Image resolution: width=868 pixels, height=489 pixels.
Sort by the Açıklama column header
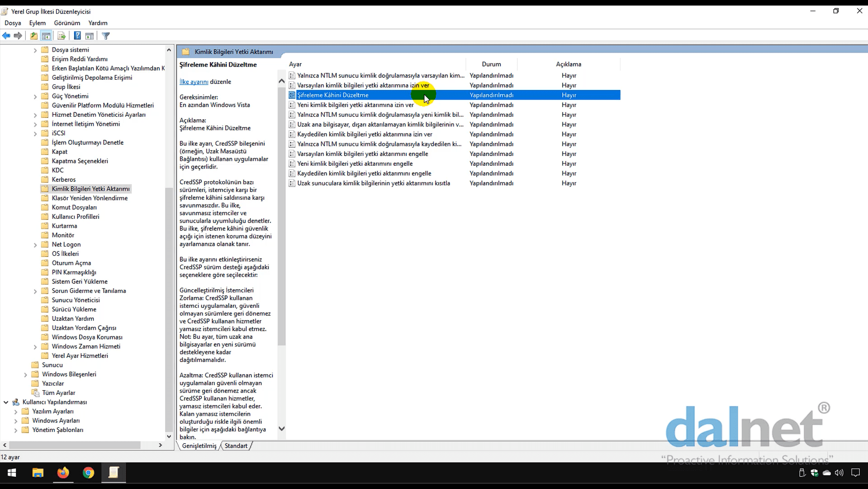click(x=569, y=64)
